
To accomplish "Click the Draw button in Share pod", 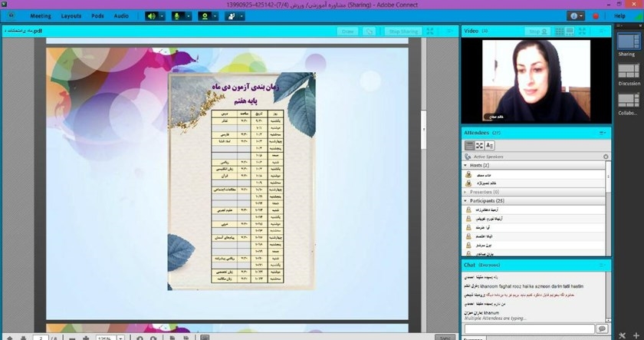I will [348, 31].
